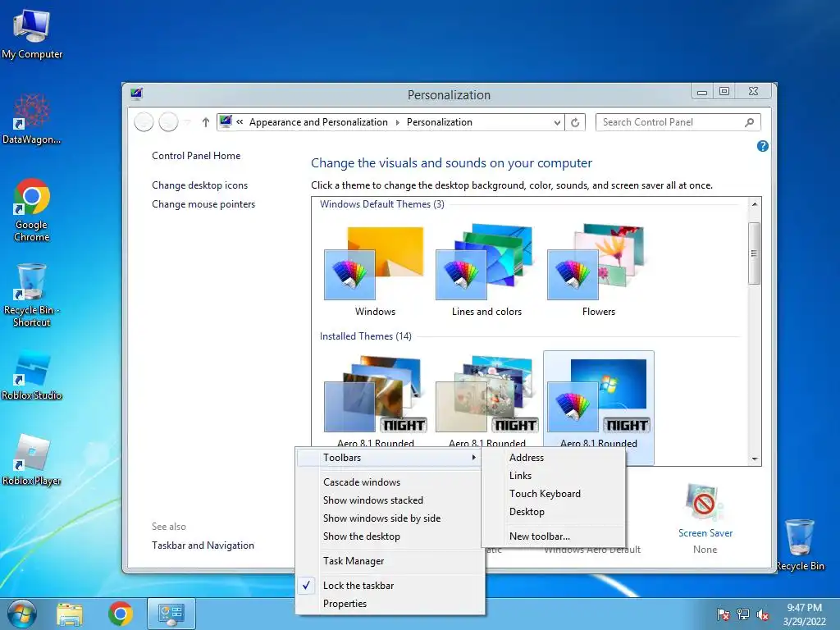The image size is (840, 630).
Task: Open Roblox Player desktop shortcut
Action: point(32,459)
